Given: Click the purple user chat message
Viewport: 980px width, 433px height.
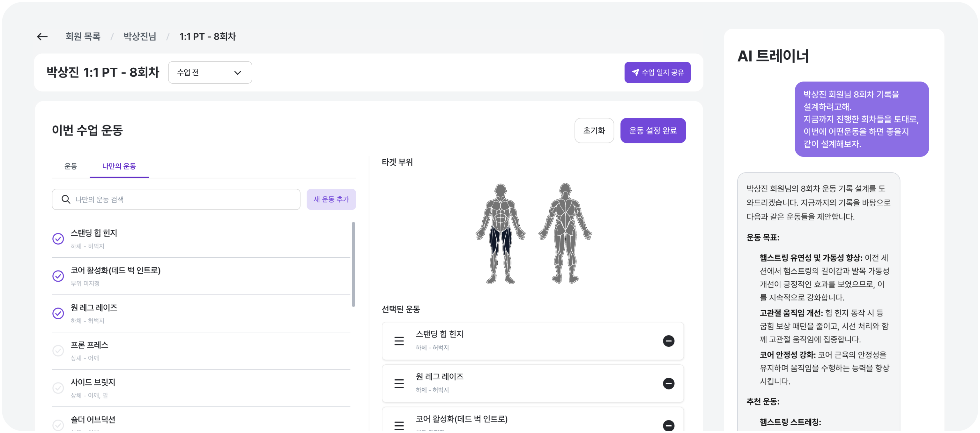Looking at the screenshot, I should click(x=862, y=119).
